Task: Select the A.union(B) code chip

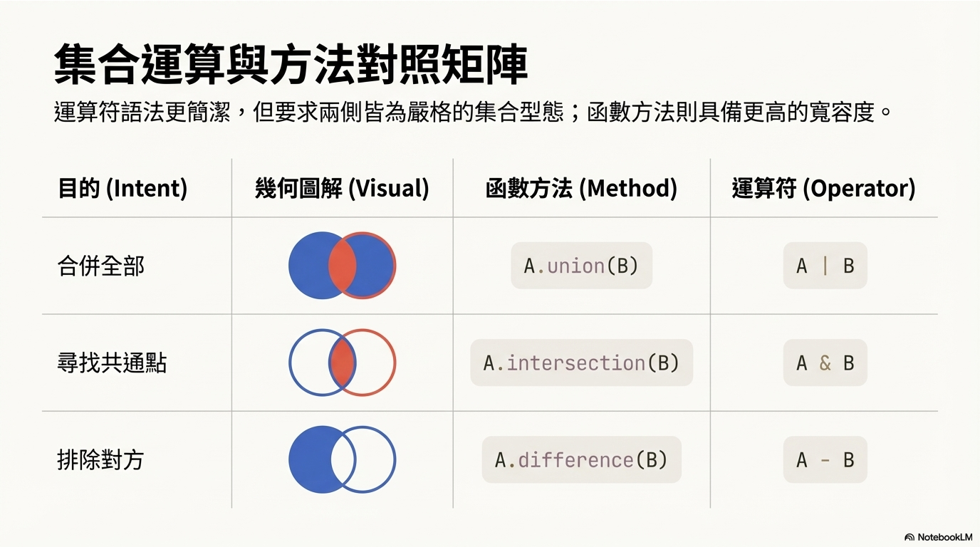Action: [x=581, y=266]
